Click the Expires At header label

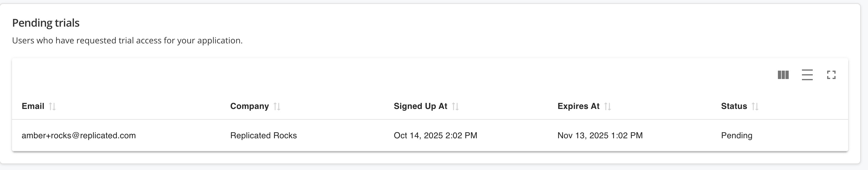click(x=578, y=106)
